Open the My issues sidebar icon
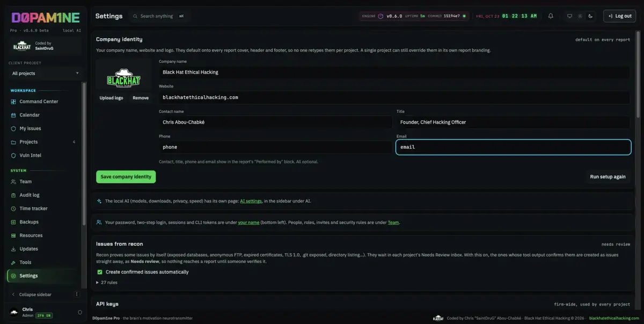The height and width of the screenshot is (324, 644). (14, 128)
